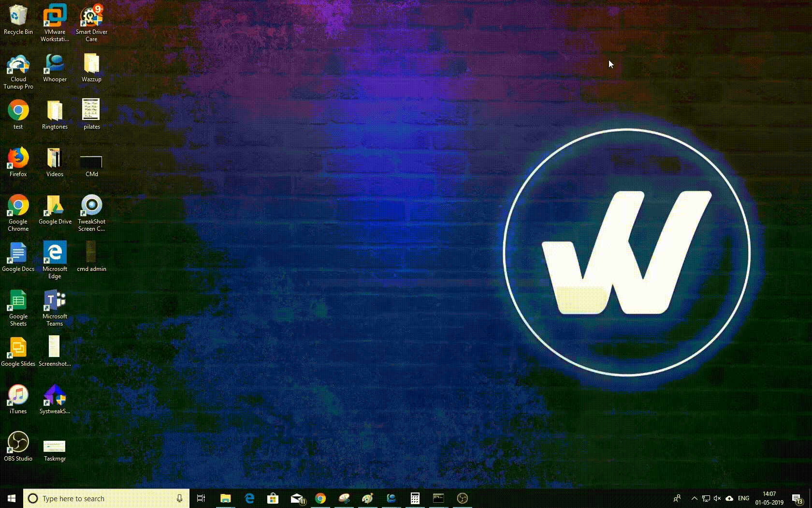The width and height of the screenshot is (812, 508).
Task: Select the CMd desktop shortcut
Action: [91, 166]
